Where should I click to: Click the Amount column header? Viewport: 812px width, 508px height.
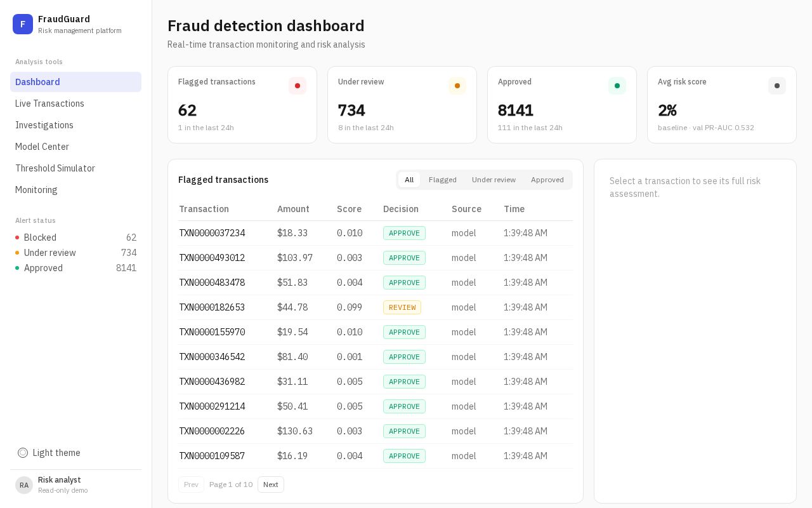pyautogui.click(x=293, y=209)
